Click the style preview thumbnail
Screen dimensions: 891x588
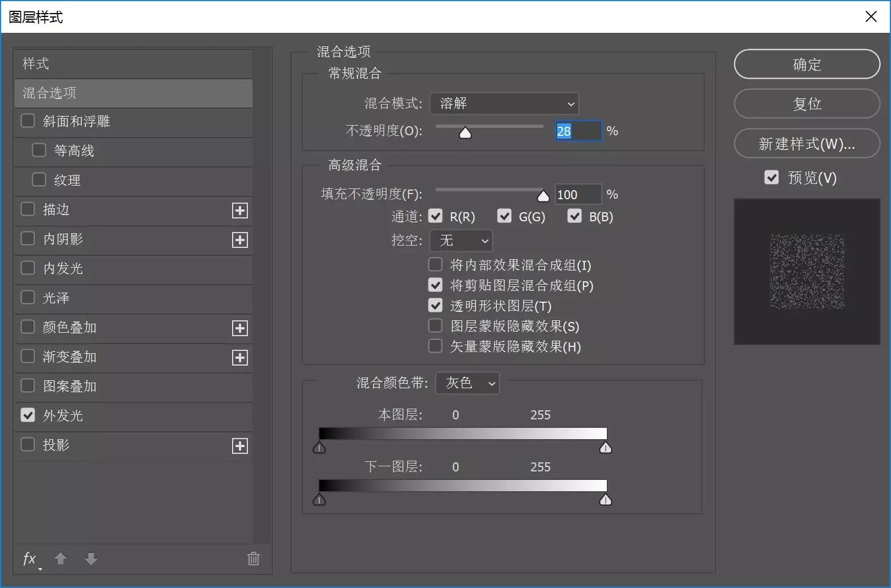(807, 272)
